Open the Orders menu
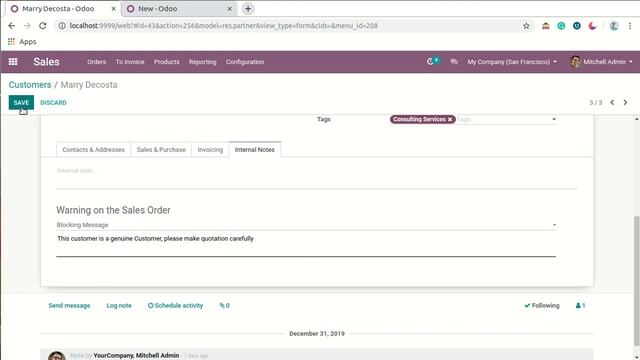Viewport: 640px width, 360px height. coord(96,62)
